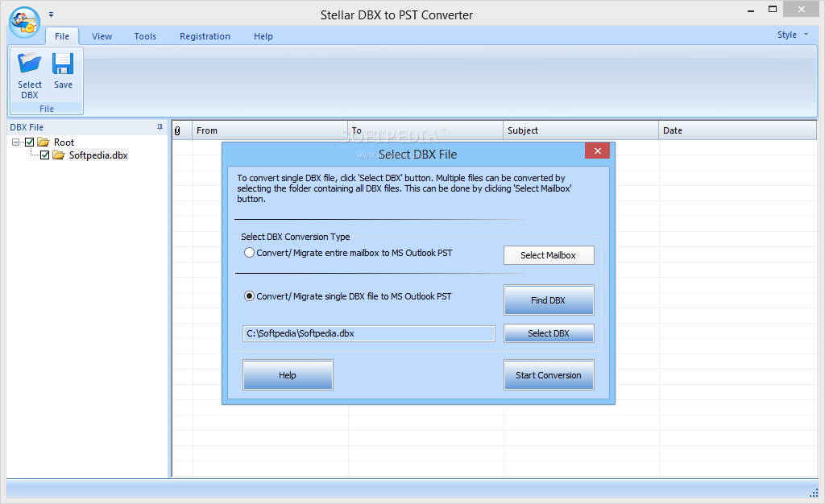Collapse the Root tree node
Viewport: 825px width, 504px height.
point(15,142)
